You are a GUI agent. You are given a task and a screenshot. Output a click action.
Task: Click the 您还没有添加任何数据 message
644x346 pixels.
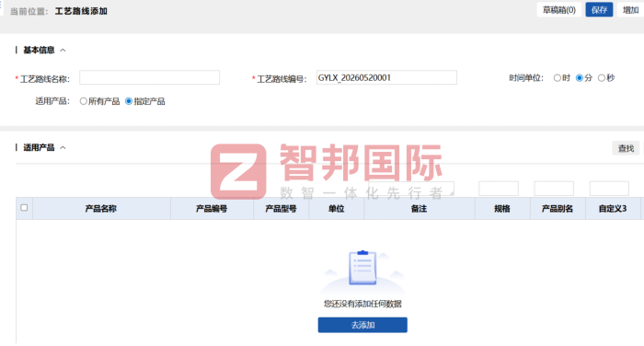coord(362,304)
